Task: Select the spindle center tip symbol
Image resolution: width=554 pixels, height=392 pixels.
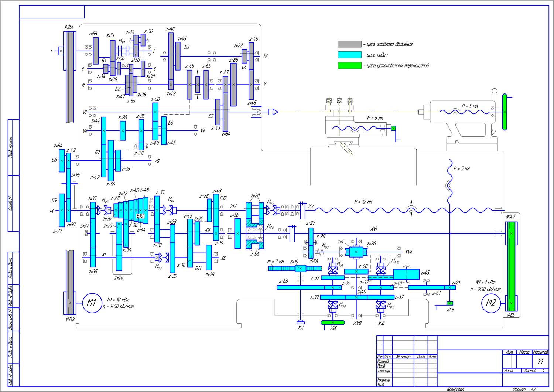Action: [x=273, y=112]
